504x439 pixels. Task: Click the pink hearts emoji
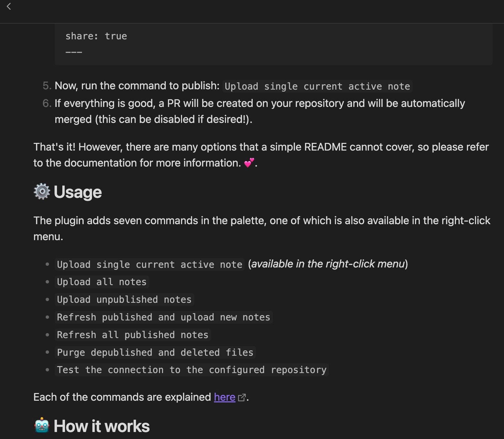point(249,162)
